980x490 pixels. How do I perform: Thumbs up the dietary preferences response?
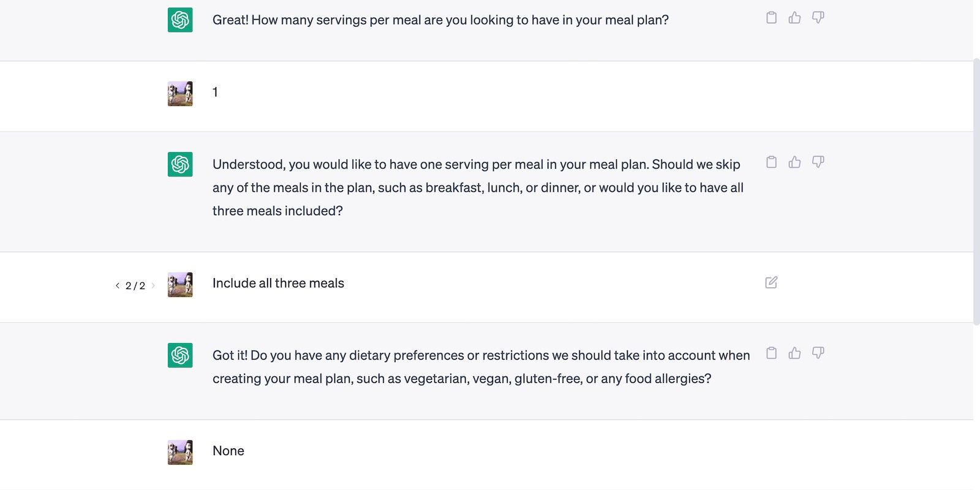(794, 353)
